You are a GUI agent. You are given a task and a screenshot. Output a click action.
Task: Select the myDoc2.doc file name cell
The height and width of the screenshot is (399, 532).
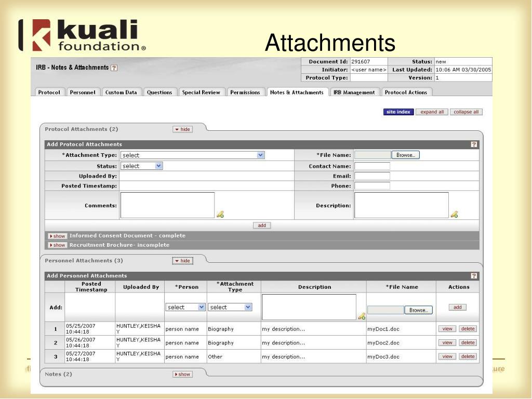click(x=402, y=343)
